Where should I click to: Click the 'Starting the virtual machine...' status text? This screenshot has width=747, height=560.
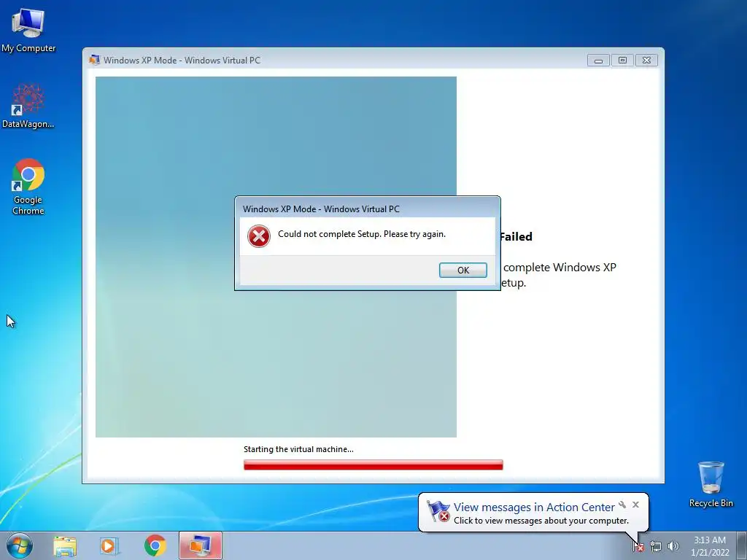[x=298, y=449]
